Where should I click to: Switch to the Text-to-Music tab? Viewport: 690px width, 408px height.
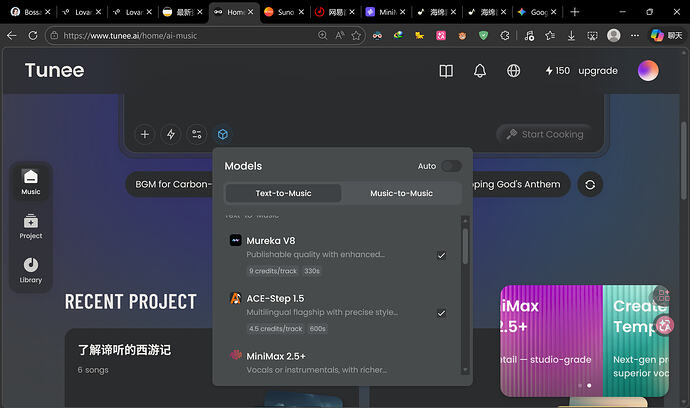click(x=283, y=193)
